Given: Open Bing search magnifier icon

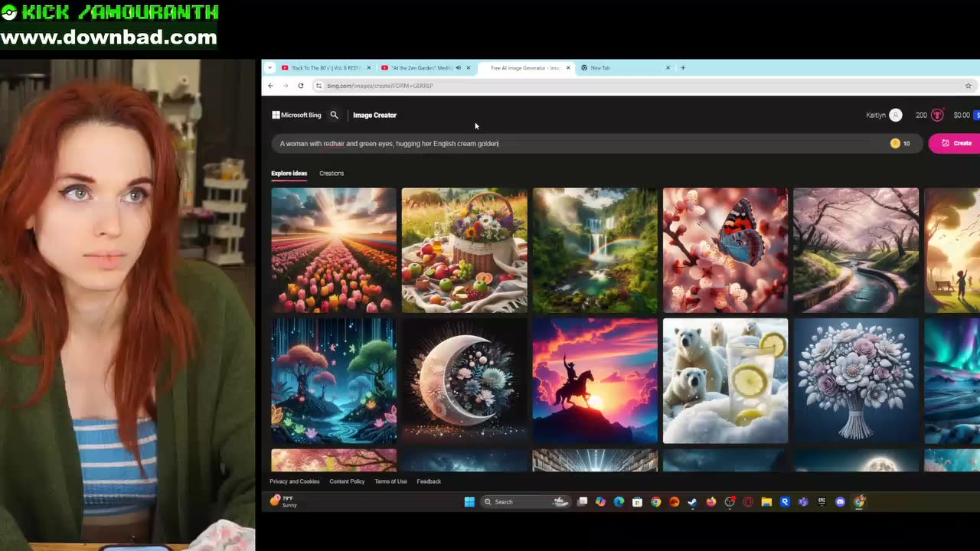Looking at the screenshot, I should tap(334, 115).
